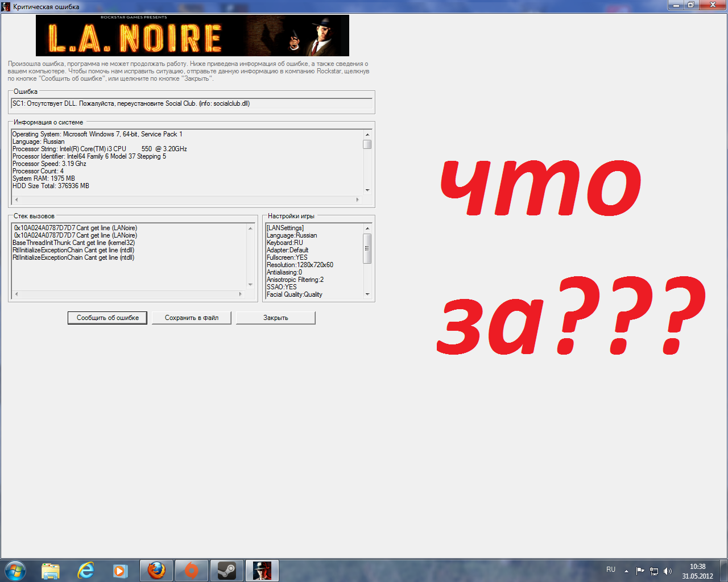This screenshot has width=728, height=582.
Task: Open Windows Explorer folder icon
Action: coord(51,570)
